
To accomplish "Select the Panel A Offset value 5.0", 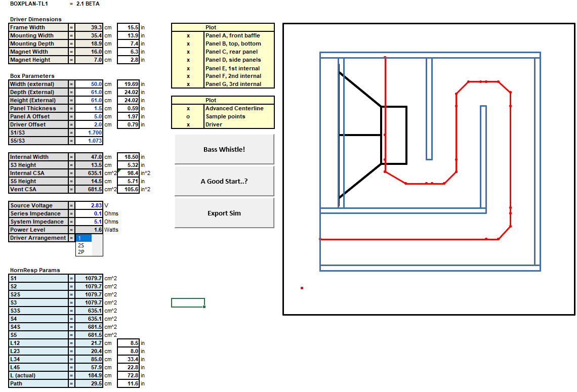I will [89, 116].
